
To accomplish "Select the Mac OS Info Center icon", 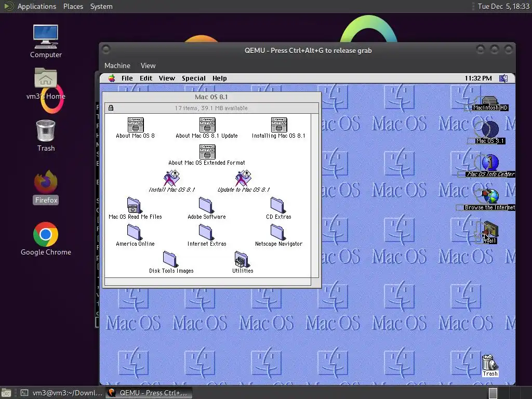I will [490, 162].
